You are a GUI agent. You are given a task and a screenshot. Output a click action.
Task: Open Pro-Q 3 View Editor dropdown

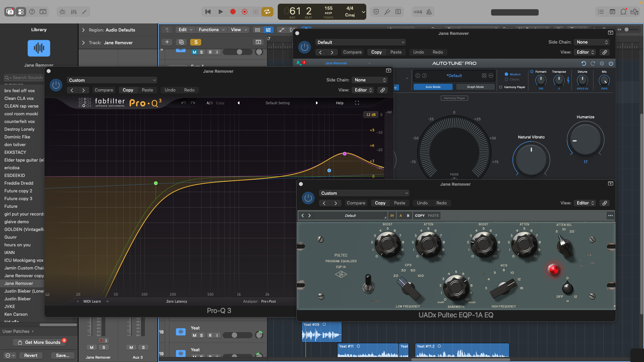[x=363, y=90]
